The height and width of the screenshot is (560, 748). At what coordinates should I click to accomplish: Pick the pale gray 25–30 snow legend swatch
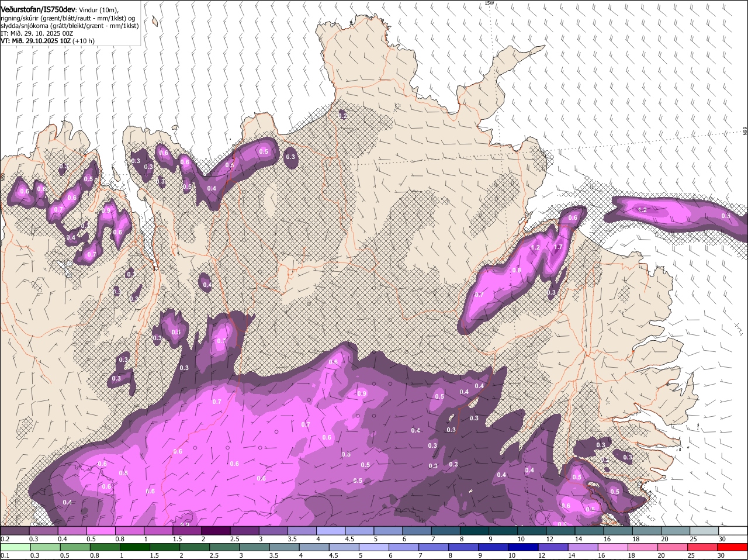point(703,531)
